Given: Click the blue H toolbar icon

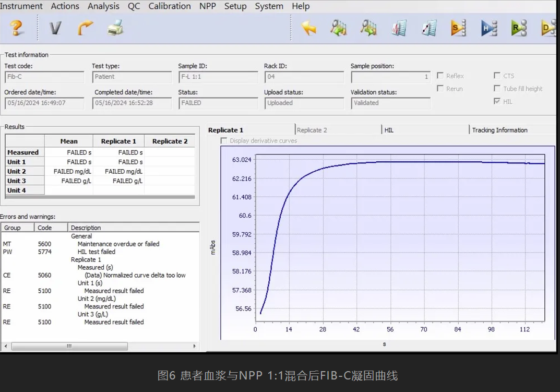Looking at the screenshot, I should 489,28.
